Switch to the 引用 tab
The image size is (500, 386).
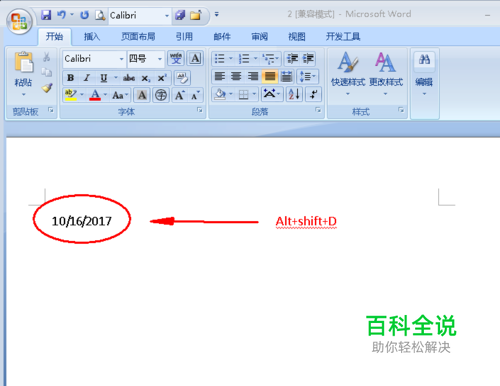pyautogui.click(x=184, y=36)
